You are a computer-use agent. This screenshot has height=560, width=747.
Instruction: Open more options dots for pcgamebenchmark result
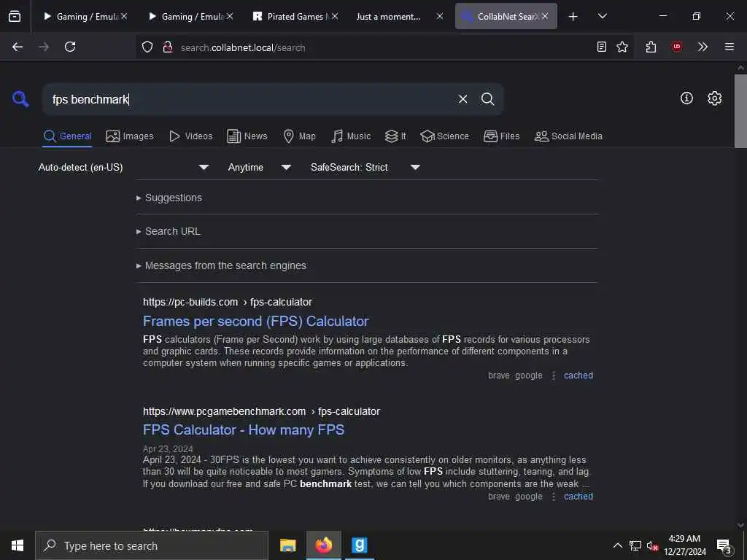[553, 497]
